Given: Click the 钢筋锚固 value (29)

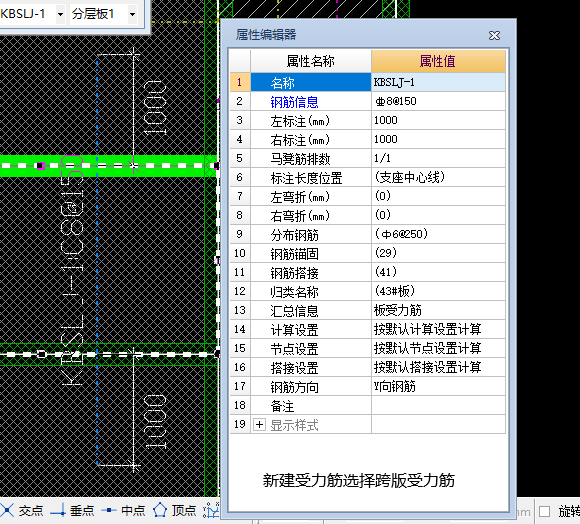Looking at the screenshot, I should click(x=438, y=254).
